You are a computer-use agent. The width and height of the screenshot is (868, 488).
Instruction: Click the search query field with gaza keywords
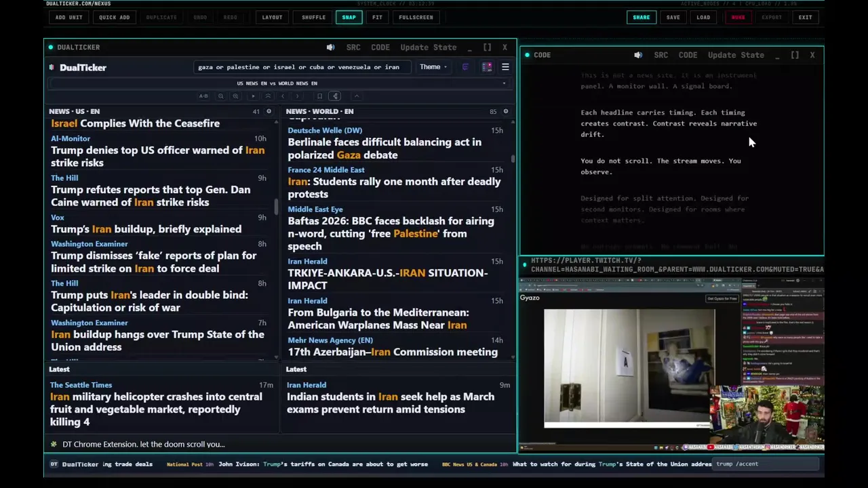coord(302,67)
